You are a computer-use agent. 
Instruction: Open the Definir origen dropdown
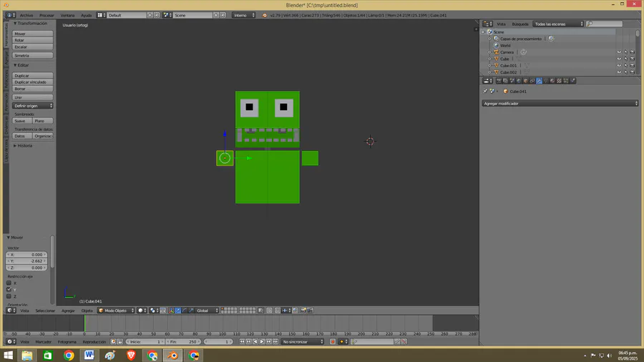tap(33, 105)
